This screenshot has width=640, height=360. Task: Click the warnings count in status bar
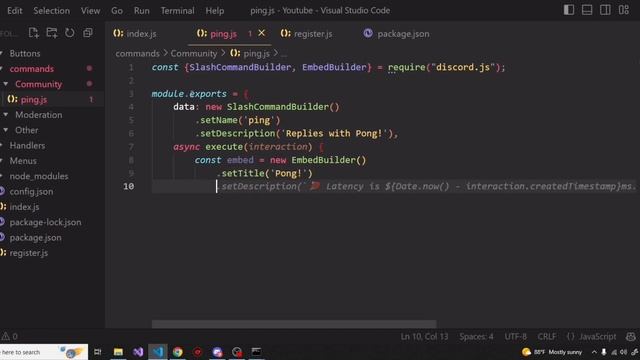click(9, 337)
